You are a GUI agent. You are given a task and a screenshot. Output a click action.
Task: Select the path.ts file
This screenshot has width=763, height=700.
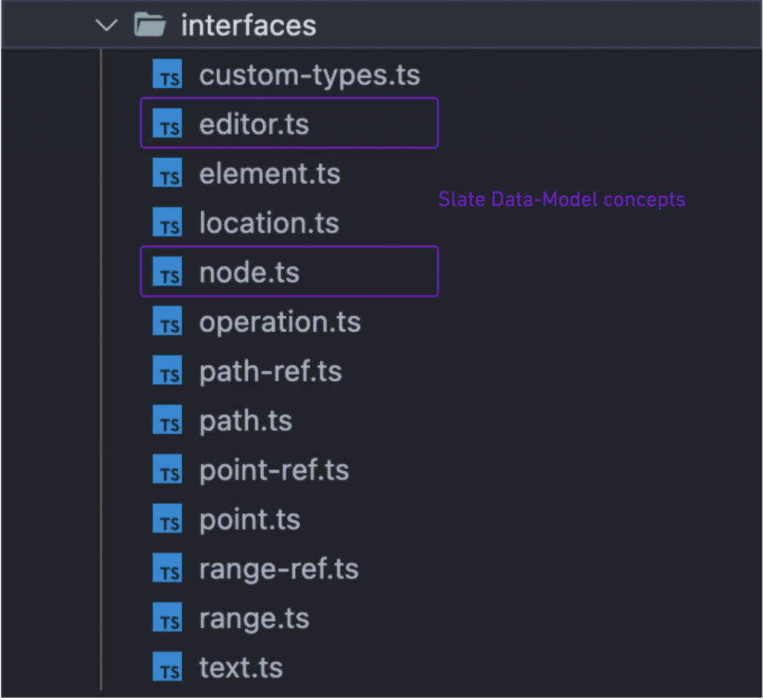[245, 421]
